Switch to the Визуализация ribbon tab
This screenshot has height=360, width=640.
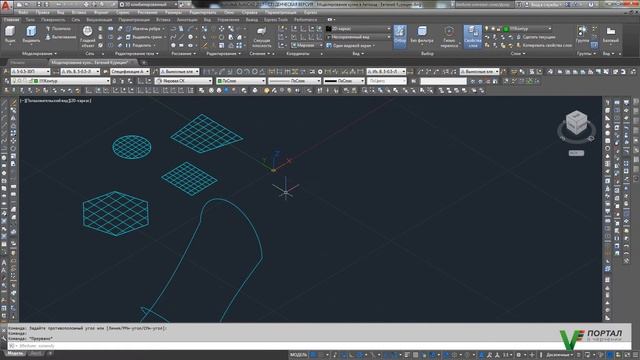pyautogui.click(x=99, y=20)
